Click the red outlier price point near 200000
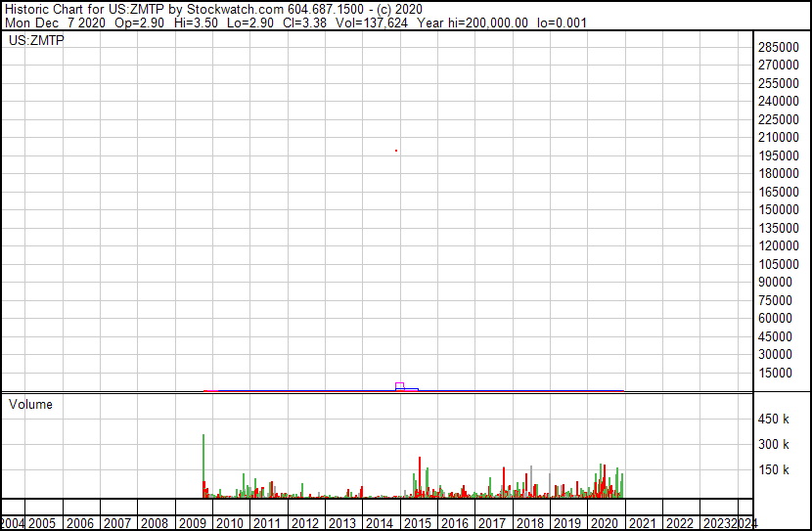This screenshot has width=812, height=531. click(x=396, y=151)
